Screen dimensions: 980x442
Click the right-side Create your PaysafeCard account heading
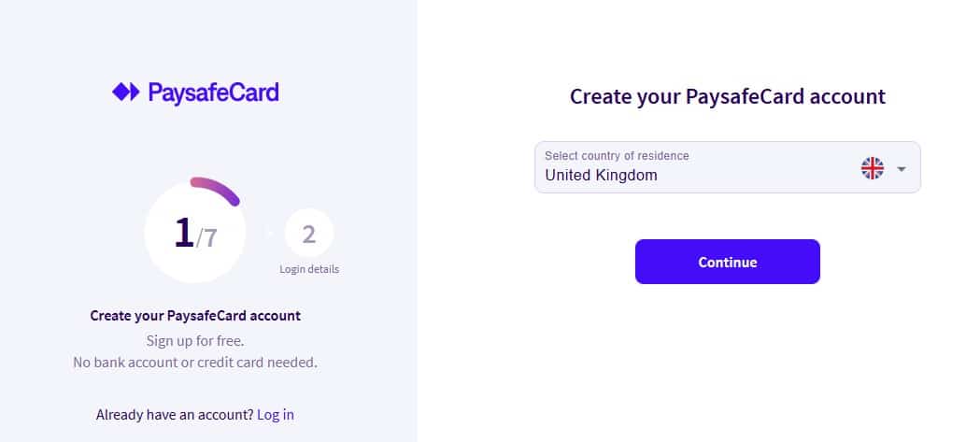pyautogui.click(x=727, y=96)
